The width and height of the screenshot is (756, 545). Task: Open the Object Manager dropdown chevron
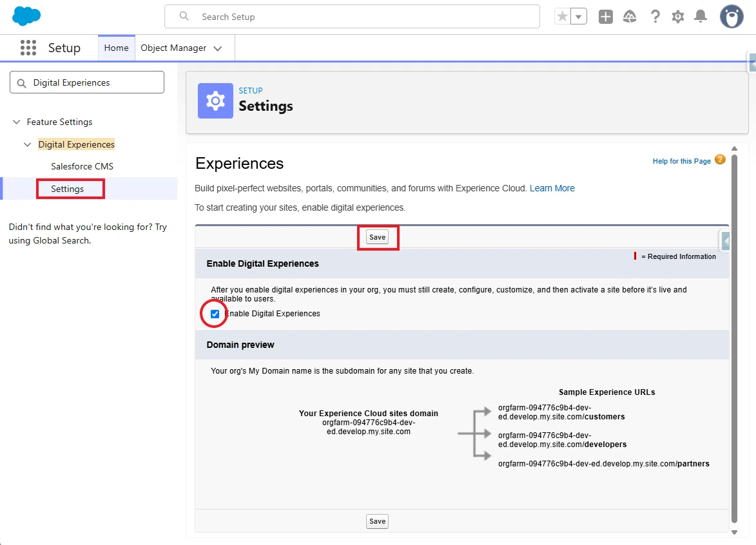point(218,48)
